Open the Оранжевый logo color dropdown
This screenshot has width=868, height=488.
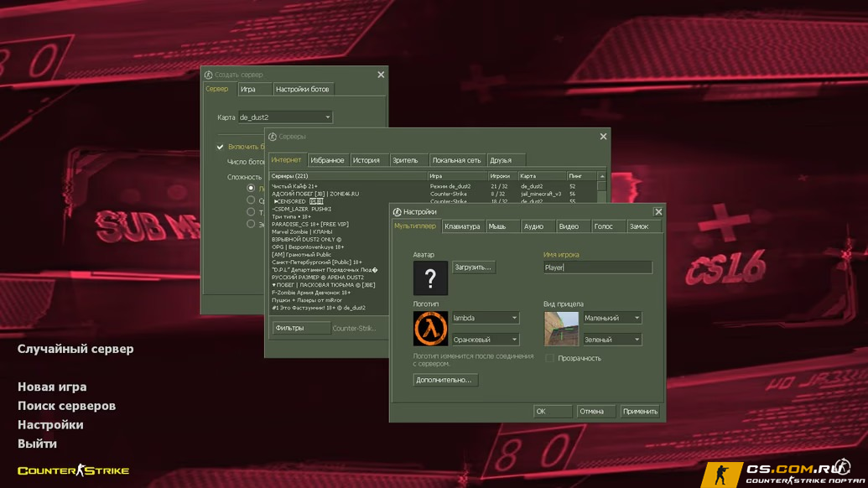tap(486, 339)
